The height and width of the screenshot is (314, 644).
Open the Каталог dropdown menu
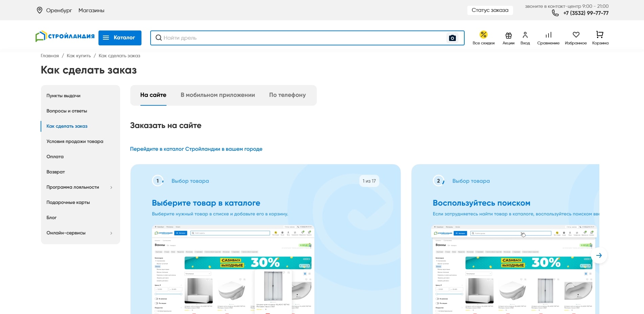click(x=120, y=38)
